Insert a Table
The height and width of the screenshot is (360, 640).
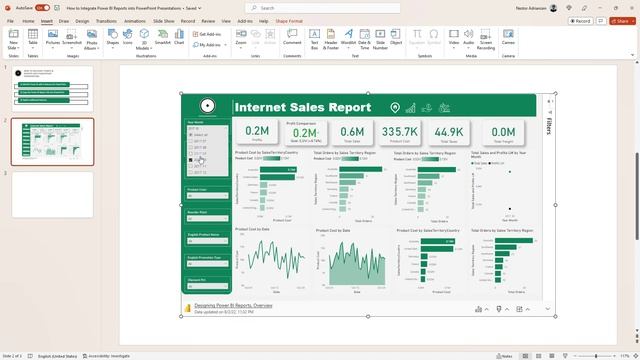pyautogui.click(x=33, y=40)
